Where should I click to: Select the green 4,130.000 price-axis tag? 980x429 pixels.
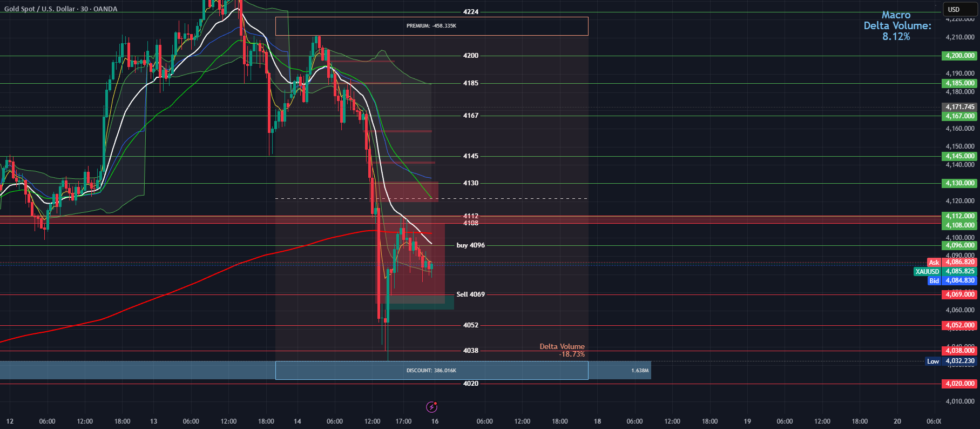point(959,183)
